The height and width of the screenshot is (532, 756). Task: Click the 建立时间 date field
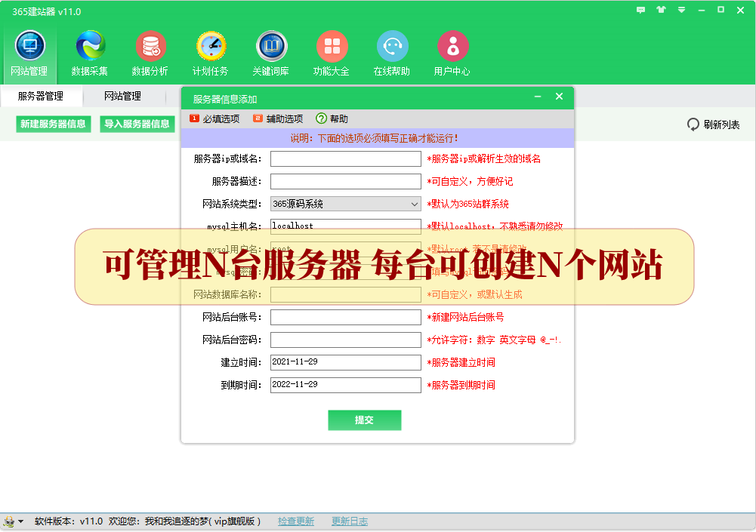coord(346,363)
